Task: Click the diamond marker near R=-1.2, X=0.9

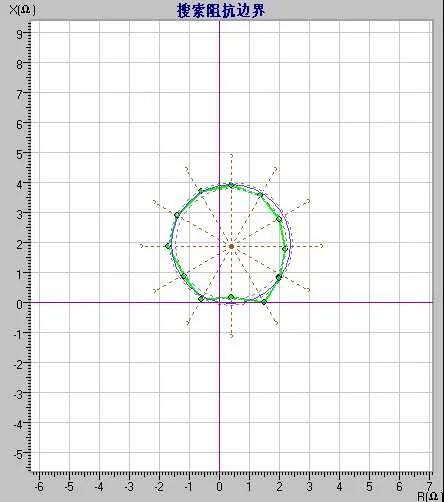Action: pyautogui.click(x=184, y=276)
